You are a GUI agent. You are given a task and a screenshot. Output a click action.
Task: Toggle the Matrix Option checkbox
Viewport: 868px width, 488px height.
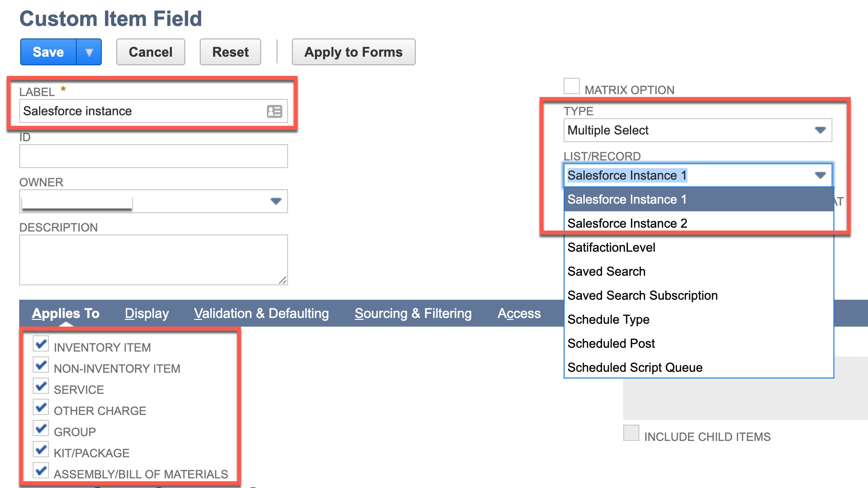tap(572, 86)
